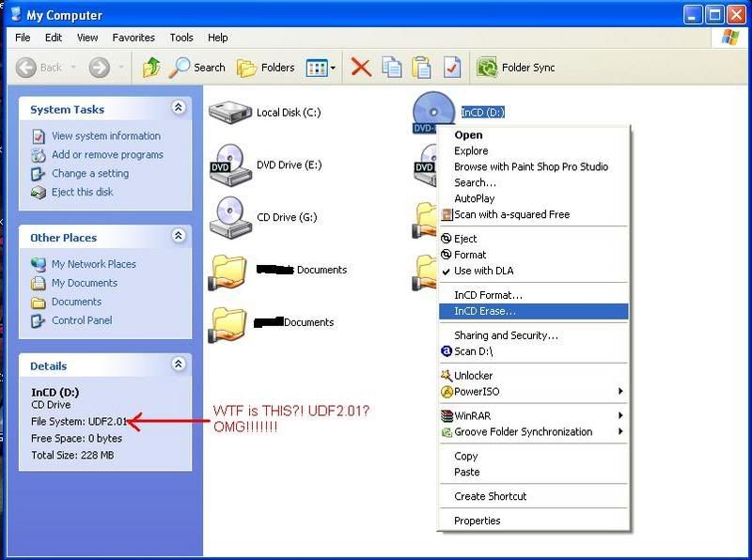The height and width of the screenshot is (560, 752).
Task: Click the Properties checkmark toolbar icon
Action: pos(452,68)
